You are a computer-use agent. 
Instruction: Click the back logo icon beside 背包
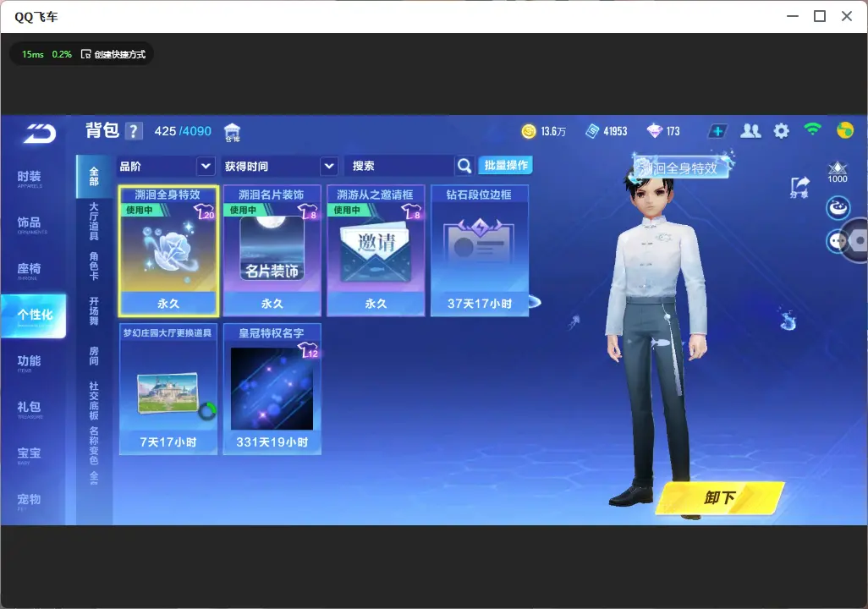click(40, 134)
